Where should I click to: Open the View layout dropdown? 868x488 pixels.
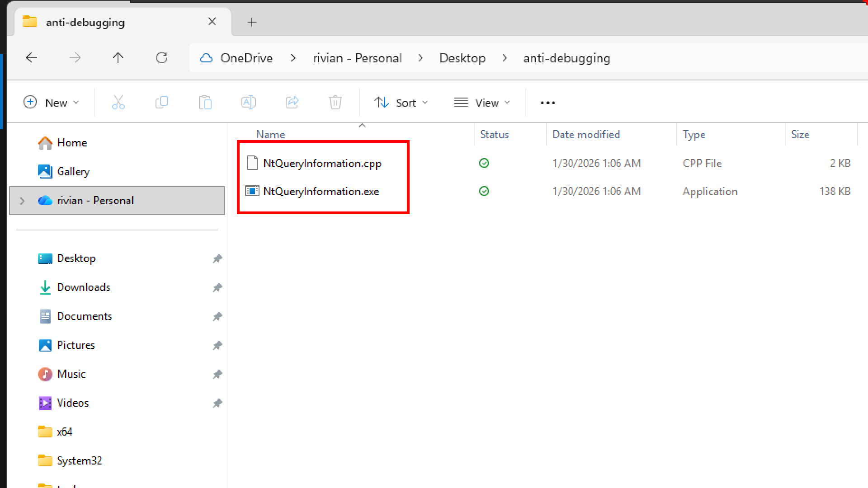(x=482, y=103)
